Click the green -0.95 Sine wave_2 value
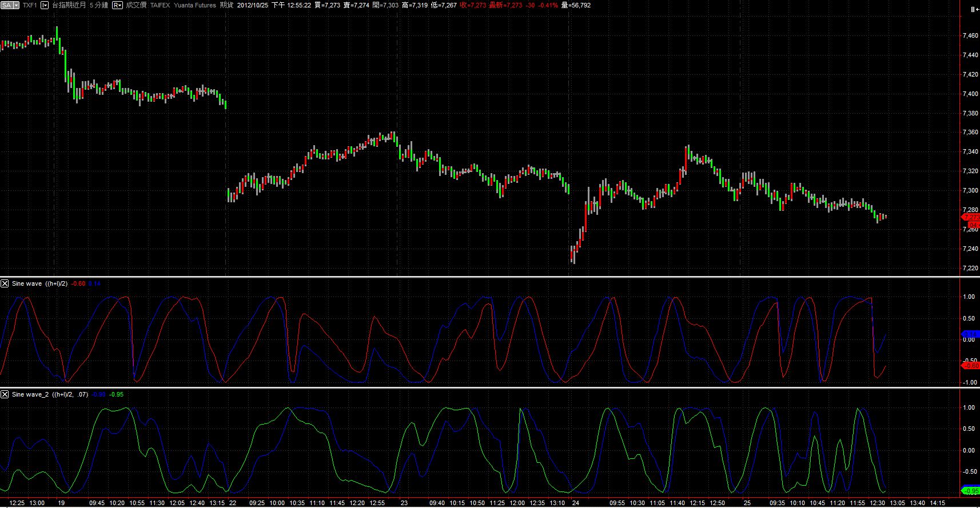Image resolution: width=980 pixels, height=508 pixels. [116, 394]
